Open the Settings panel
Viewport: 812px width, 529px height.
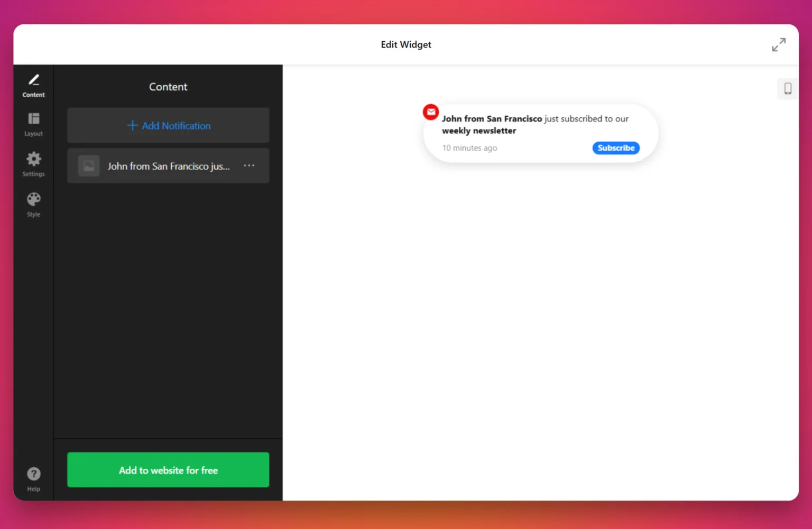click(x=33, y=164)
